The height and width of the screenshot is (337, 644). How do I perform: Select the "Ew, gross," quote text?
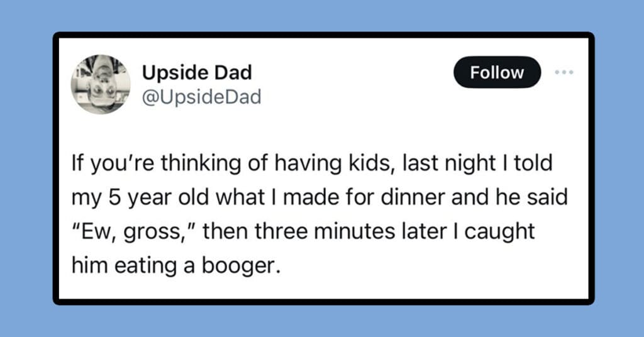click(133, 232)
